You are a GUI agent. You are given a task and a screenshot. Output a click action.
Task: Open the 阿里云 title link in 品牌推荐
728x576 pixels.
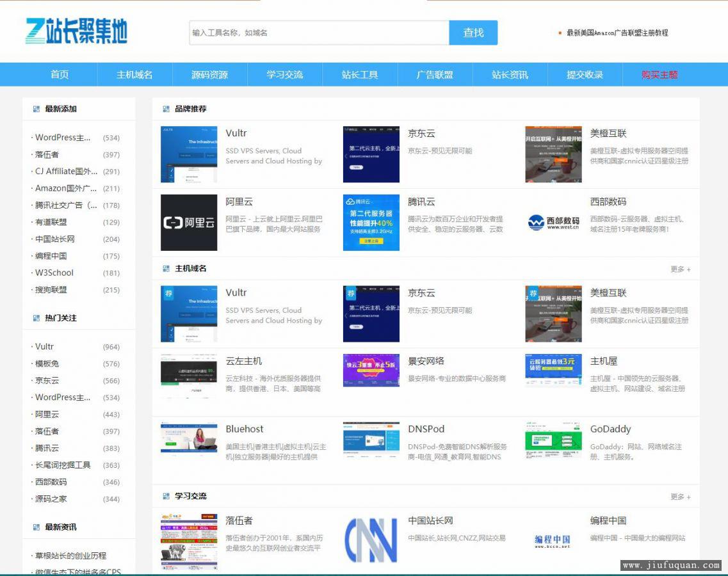[239, 202]
